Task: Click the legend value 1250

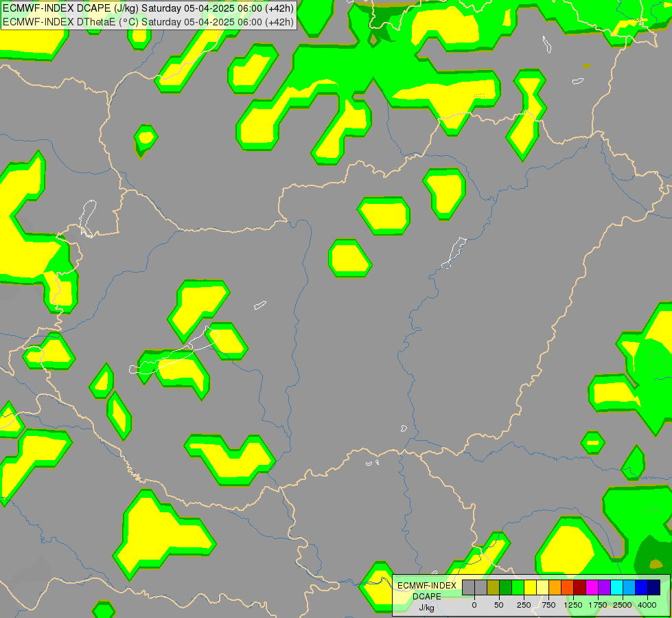Action: click(573, 605)
